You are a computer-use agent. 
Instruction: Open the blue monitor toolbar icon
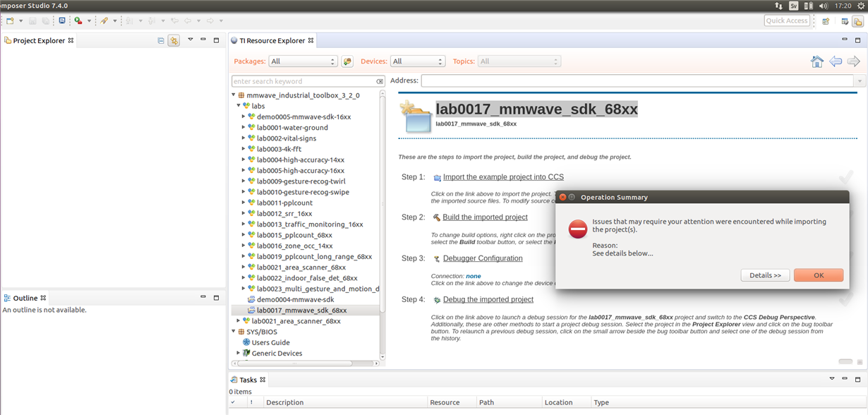point(62,21)
